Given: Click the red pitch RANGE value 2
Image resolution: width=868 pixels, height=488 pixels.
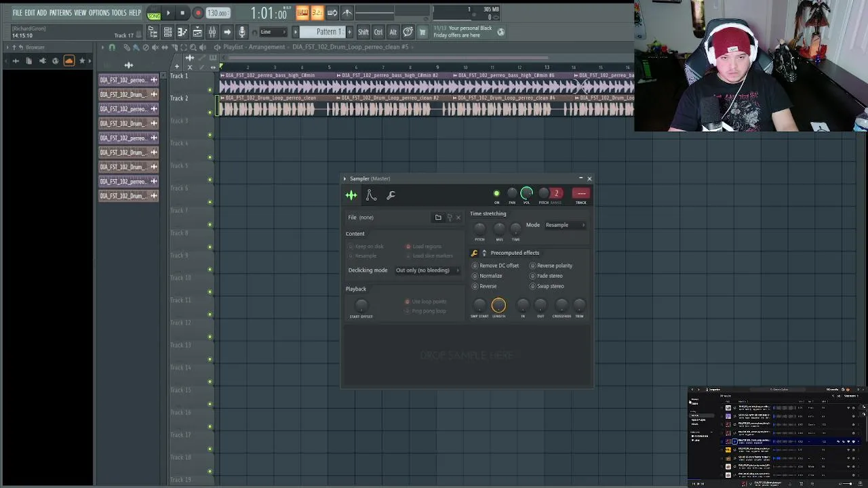Looking at the screenshot, I should pyautogui.click(x=556, y=194).
